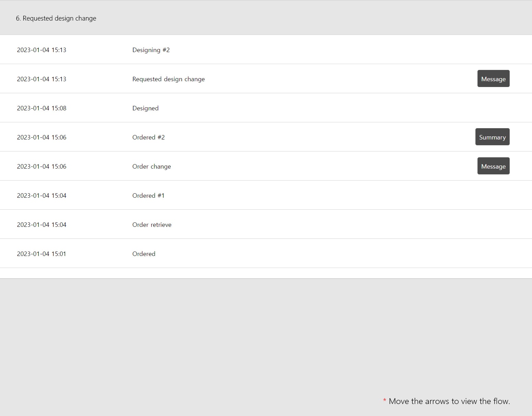Click the Order change status text
The width and height of the screenshot is (532, 416).
click(152, 167)
